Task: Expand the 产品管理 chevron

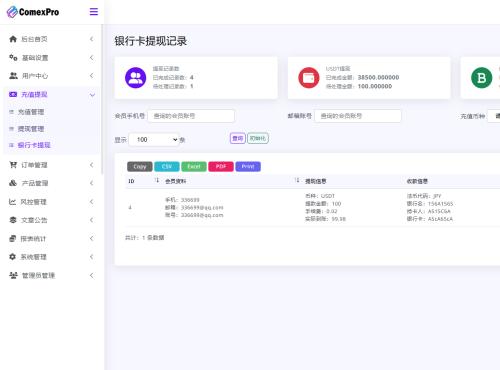Action: 92,183
